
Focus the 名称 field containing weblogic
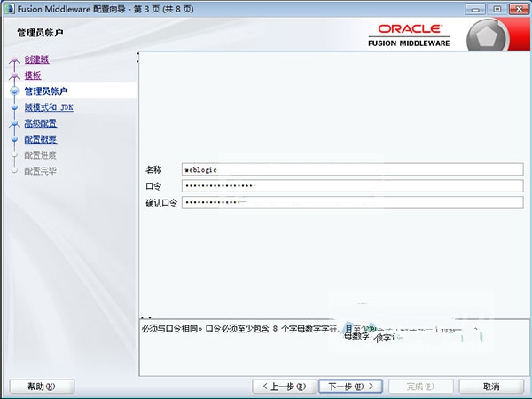[x=353, y=169]
